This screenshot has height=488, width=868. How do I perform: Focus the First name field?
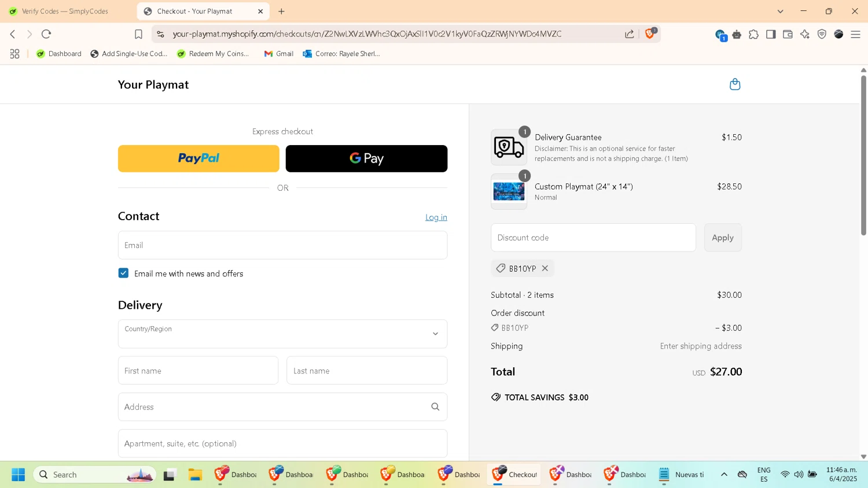(x=198, y=371)
